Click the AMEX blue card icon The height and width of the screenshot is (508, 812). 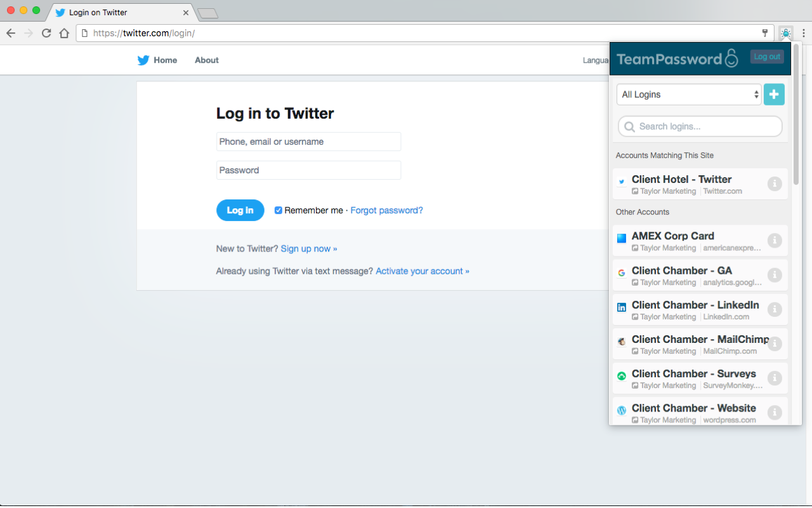tap(622, 239)
